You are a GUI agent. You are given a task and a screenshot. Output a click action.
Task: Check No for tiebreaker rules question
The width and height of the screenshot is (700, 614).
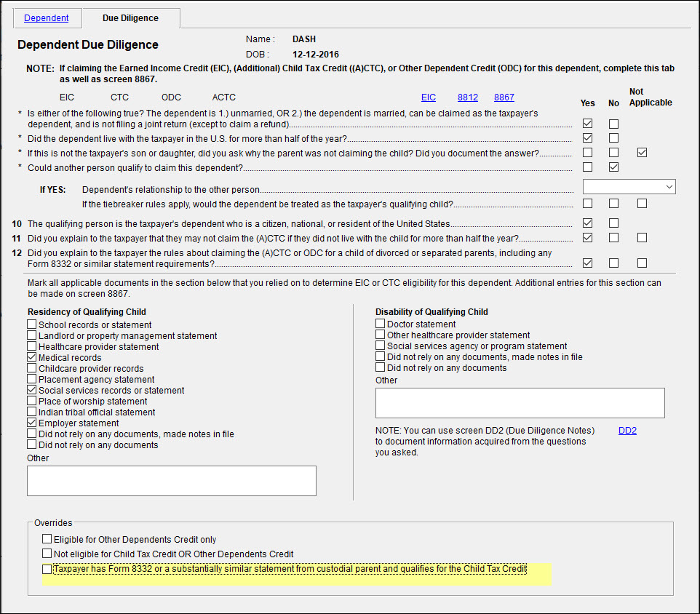click(x=614, y=204)
